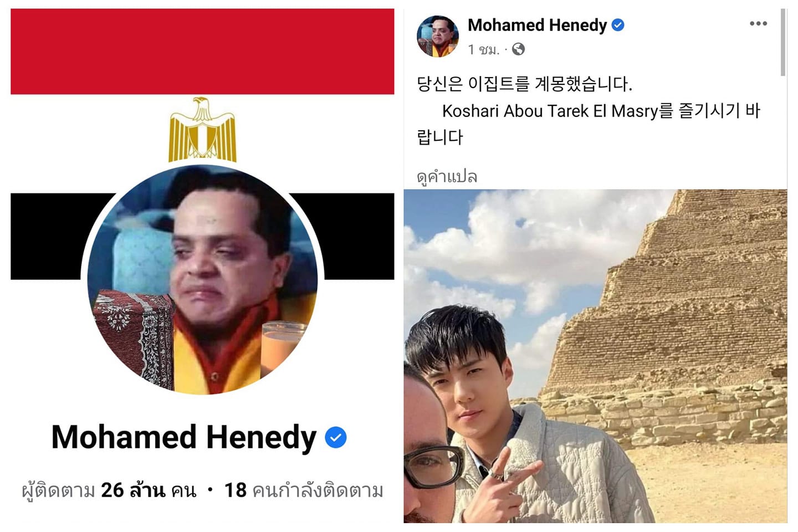Click the red stripe of cover photo
This screenshot has height=532, width=798.
pyautogui.click(x=202, y=52)
